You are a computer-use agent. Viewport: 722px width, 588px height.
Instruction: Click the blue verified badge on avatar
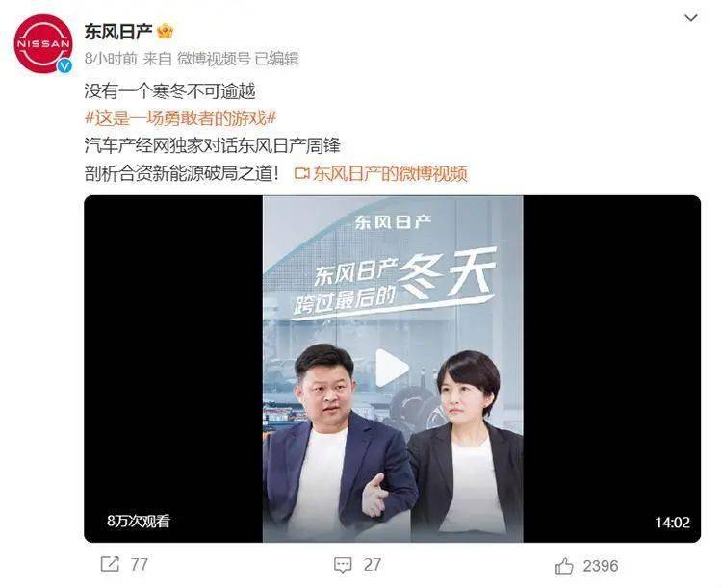[64, 65]
